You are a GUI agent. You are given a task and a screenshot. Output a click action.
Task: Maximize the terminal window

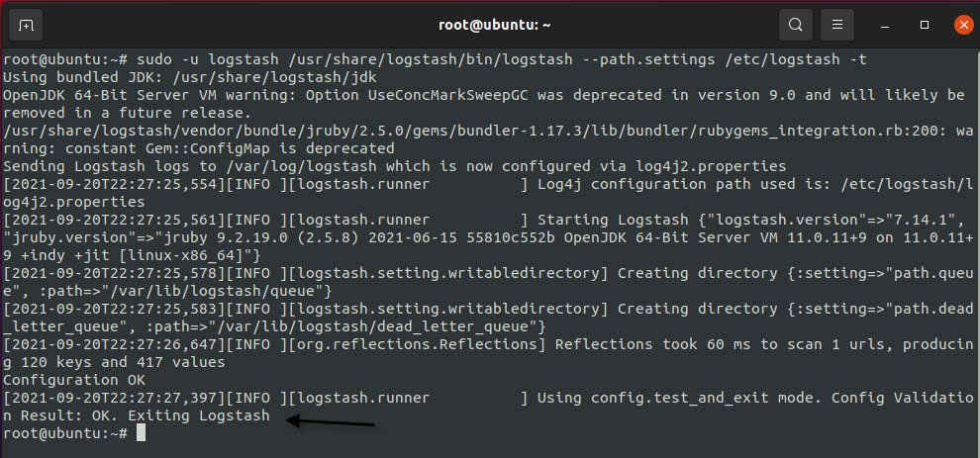[x=925, y=25]
